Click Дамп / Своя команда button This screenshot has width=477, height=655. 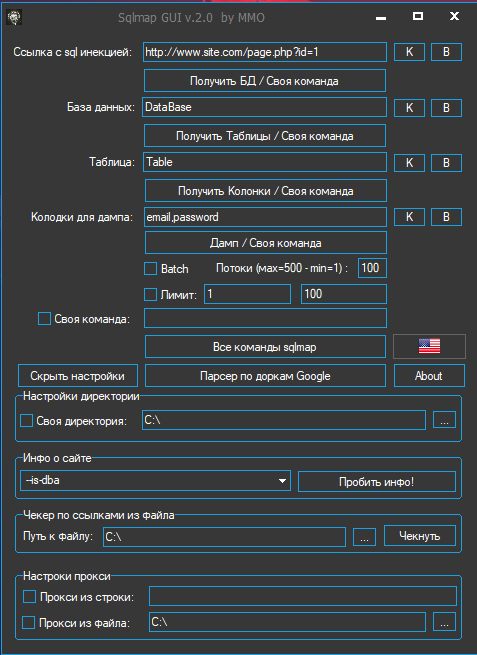pos(266,243)
